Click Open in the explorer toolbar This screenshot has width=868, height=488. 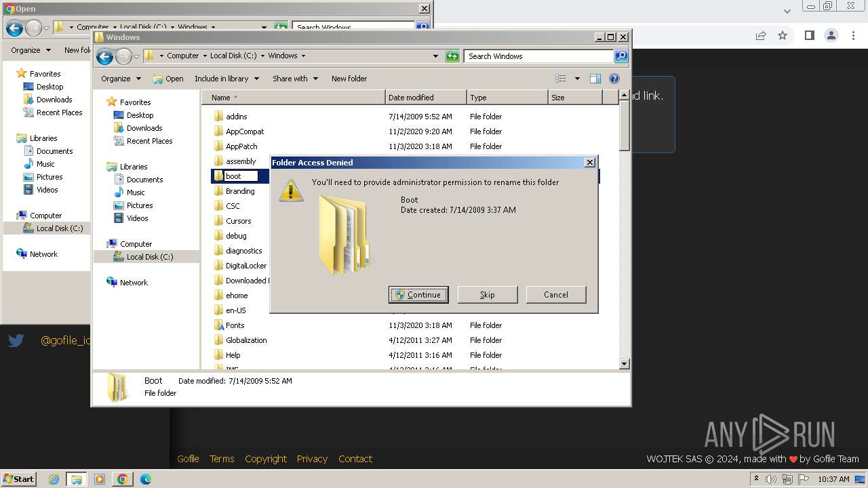(x=168, y=79)
